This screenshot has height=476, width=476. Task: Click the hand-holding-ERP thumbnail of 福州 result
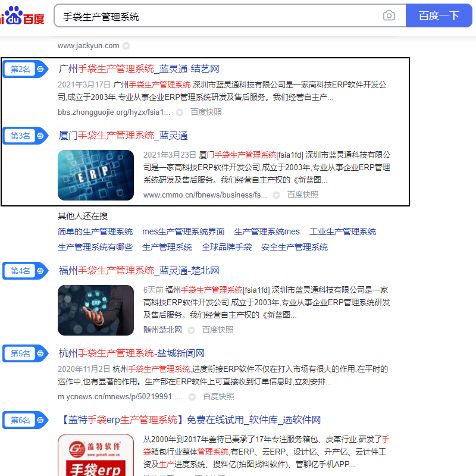click(x=96, y=310)
